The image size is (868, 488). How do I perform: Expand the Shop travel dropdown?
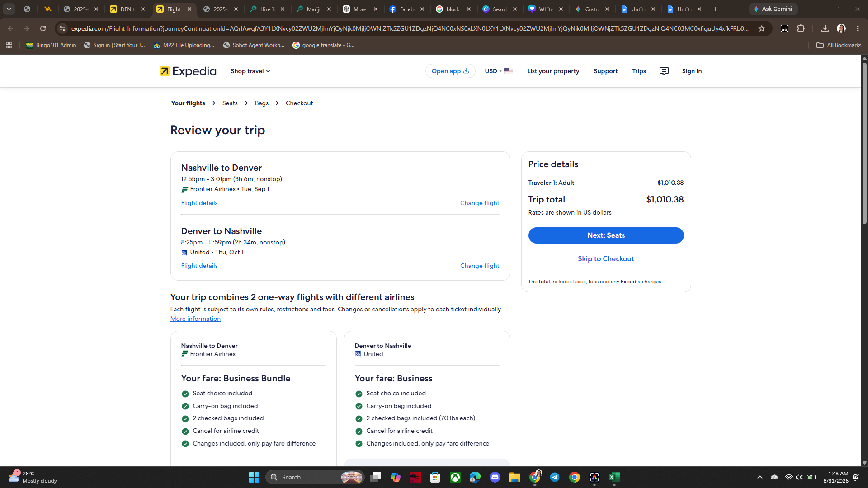[x=250, y=71]
